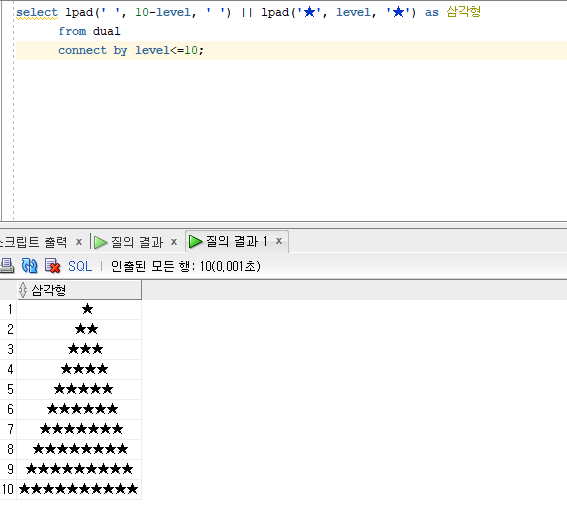
Task: Refresh the query results
Action: point(29,266)
